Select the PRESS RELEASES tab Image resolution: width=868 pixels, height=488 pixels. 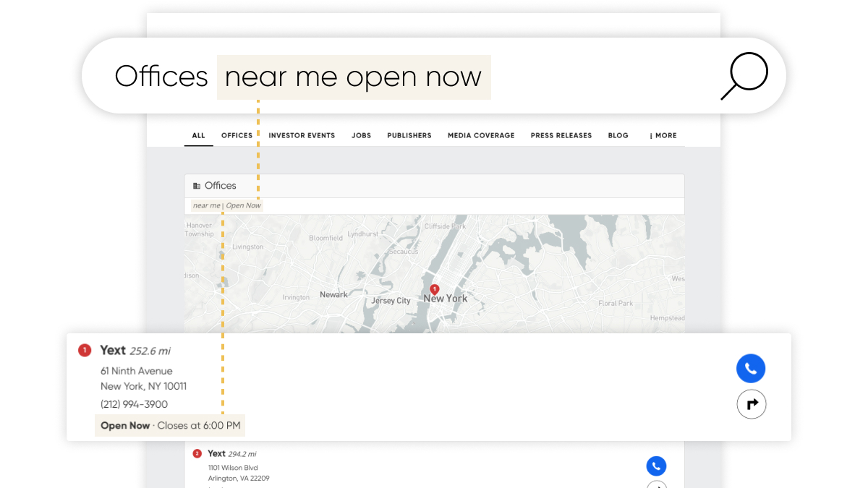(x=561, y=135)
